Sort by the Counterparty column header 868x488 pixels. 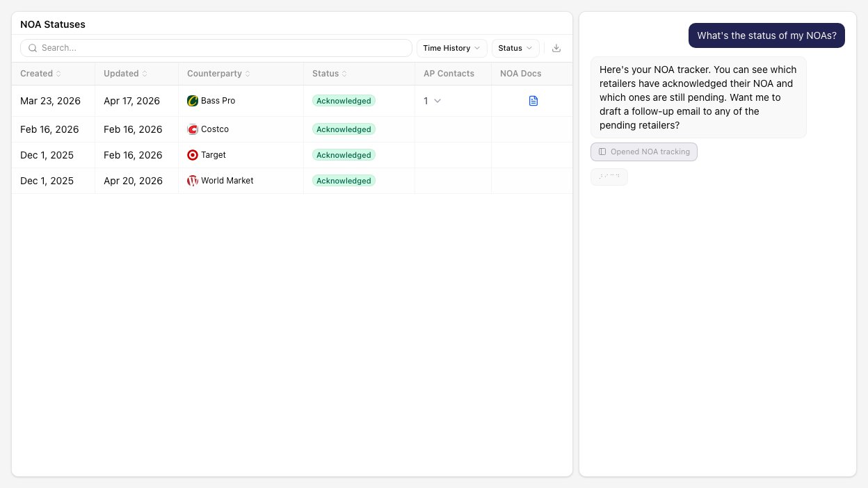click(x=218, y=74)
